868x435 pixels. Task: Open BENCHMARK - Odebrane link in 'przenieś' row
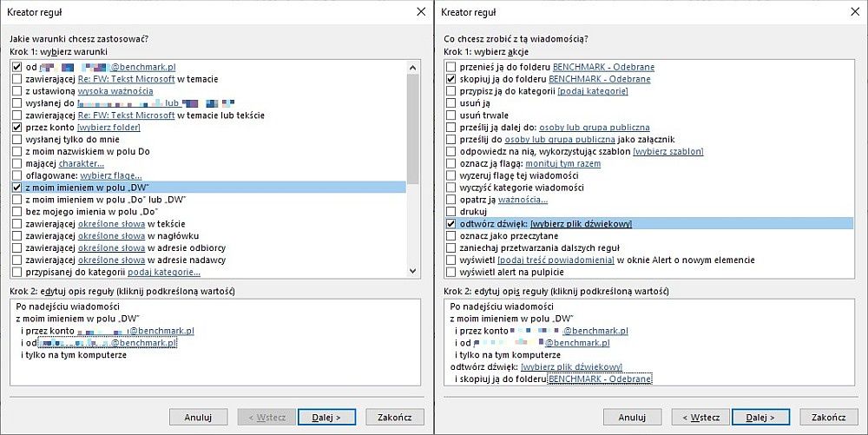pos(603,67)
